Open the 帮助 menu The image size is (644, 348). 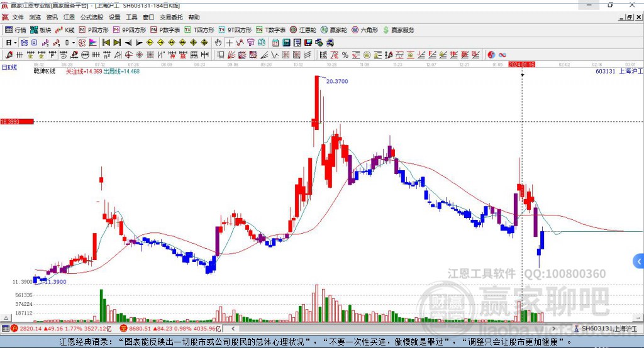[x=194, y=17]
